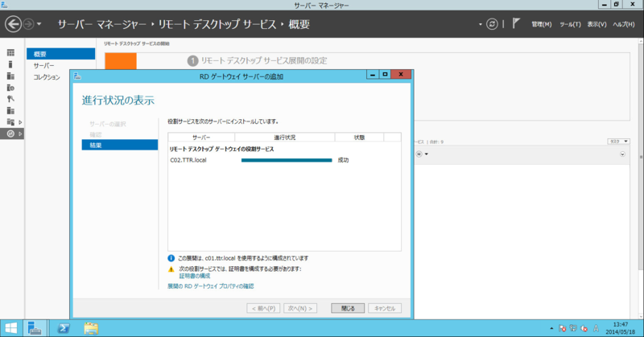Open the 管理(M) menu
The width and height of the screenshot is (644, 337).
(541, 24)
